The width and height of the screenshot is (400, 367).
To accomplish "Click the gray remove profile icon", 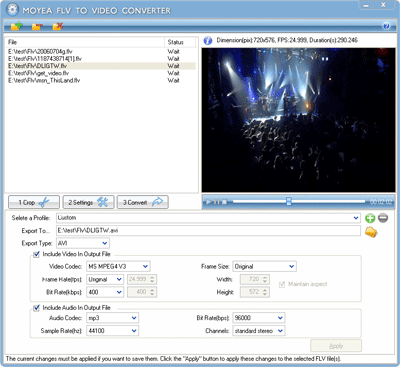I will 383,218.
